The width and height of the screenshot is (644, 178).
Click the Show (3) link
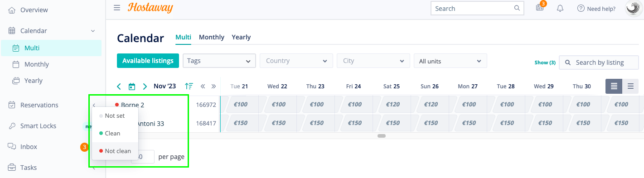(x=545, y=63)
